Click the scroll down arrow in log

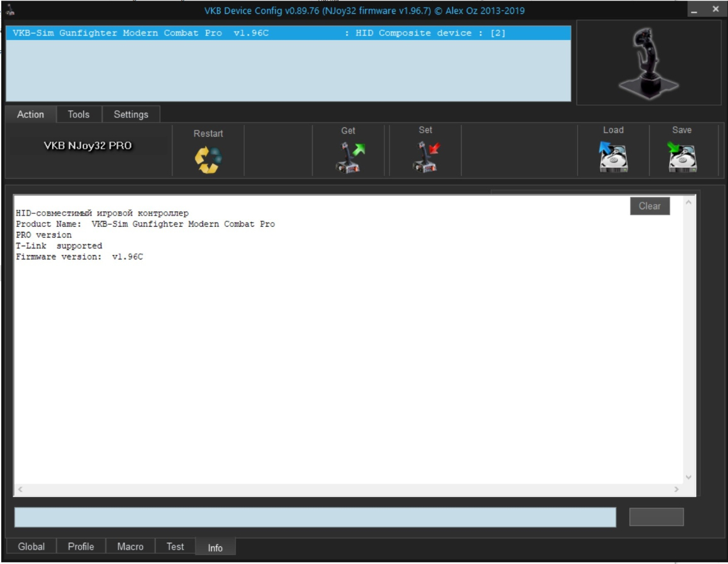(x=689, y=477)
